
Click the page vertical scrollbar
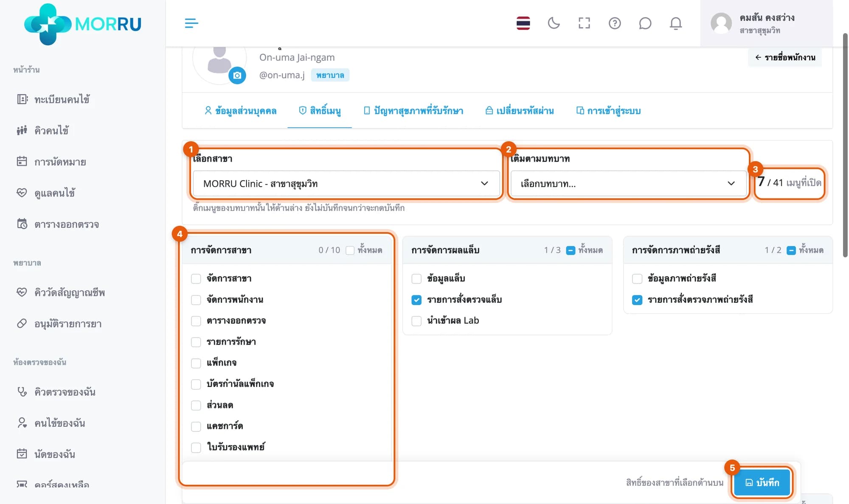point(845,144)
